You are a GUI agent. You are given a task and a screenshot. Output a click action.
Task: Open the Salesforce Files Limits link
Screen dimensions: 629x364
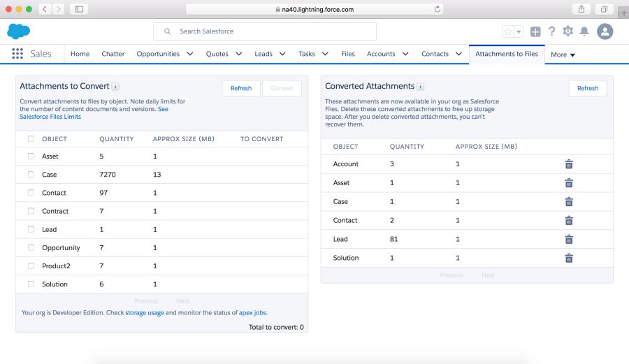[50, 117]
